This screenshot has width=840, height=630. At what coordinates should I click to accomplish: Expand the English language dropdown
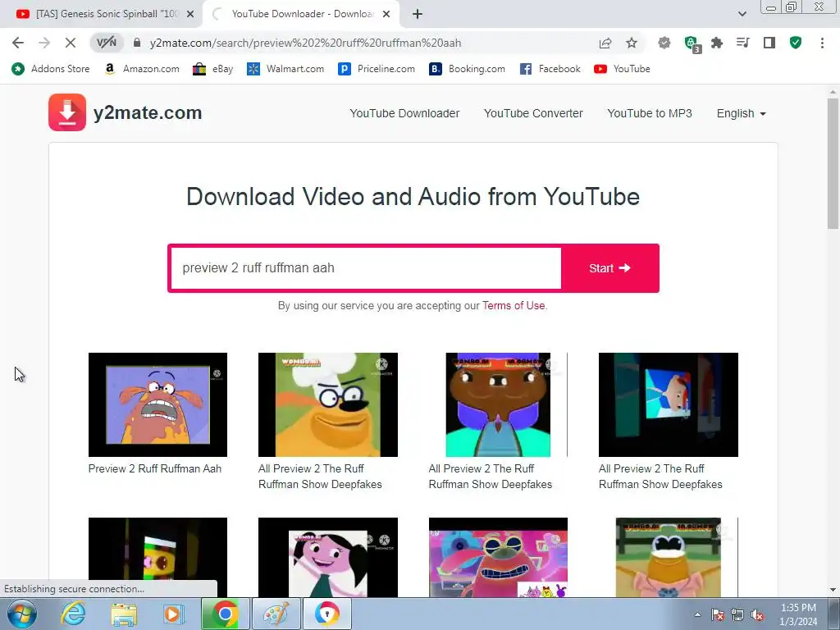[x=741, y=113]
